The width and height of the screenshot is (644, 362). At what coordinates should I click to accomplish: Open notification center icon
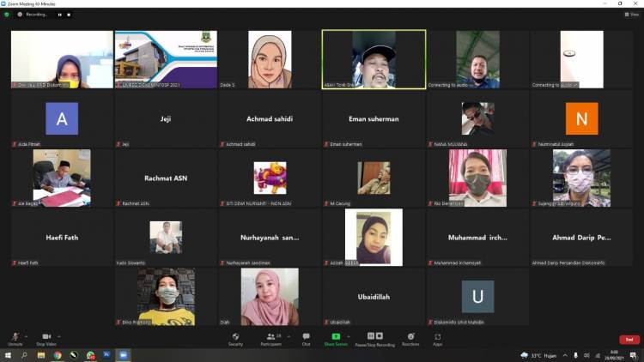point(635,355)
